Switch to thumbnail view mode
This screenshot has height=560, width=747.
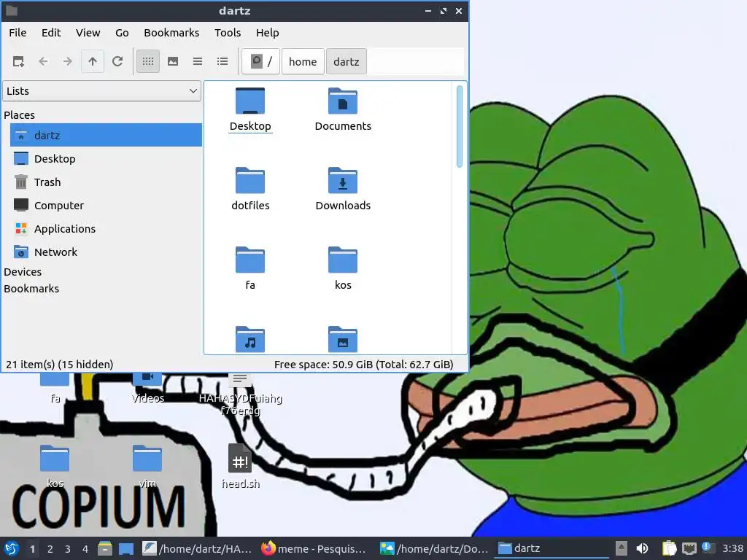tap(173, 61)
